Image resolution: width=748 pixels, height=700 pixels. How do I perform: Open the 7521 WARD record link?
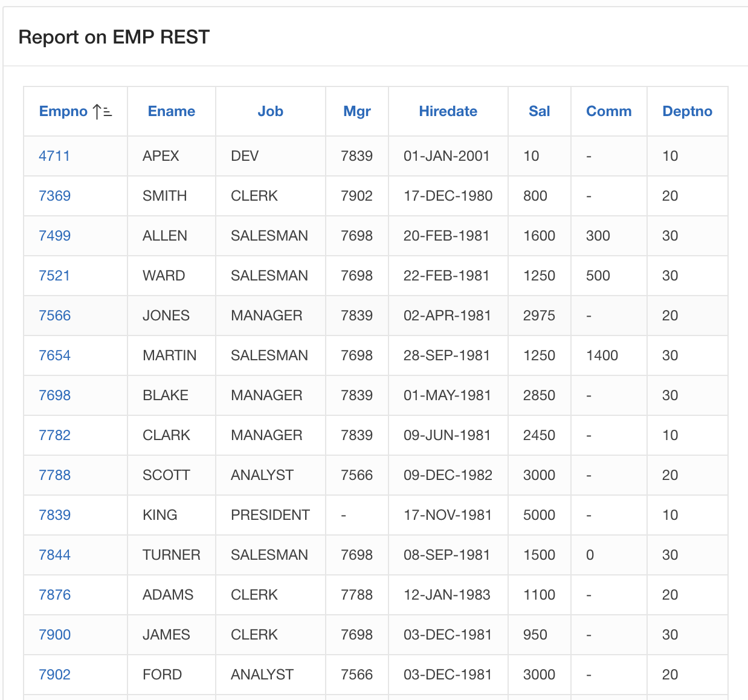(x=54, y=276)
